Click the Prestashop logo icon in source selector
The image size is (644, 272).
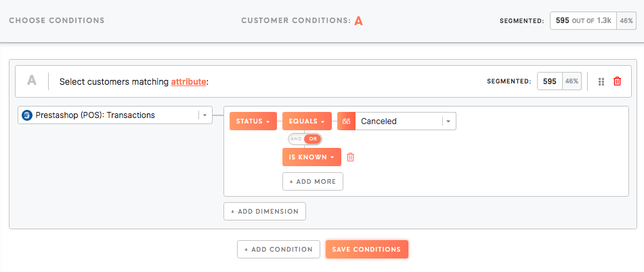27,115
